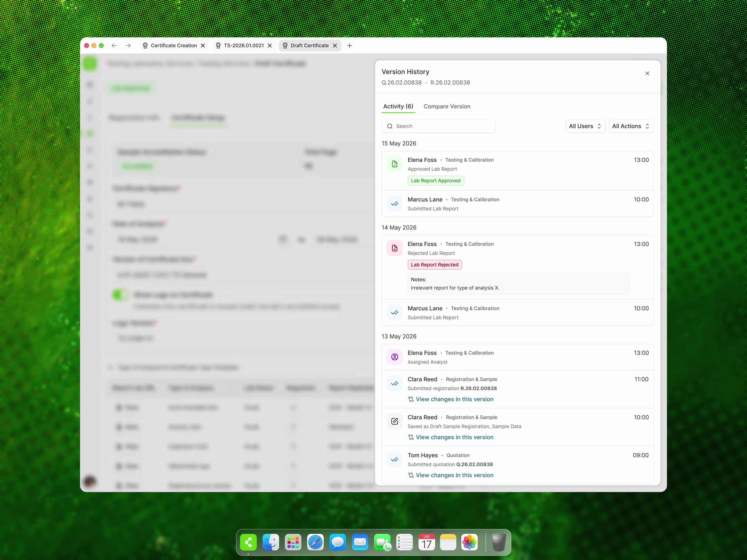The image size is (747, 560).
Task: Open Safari from the dock
Action: click(x=315, y=542)
